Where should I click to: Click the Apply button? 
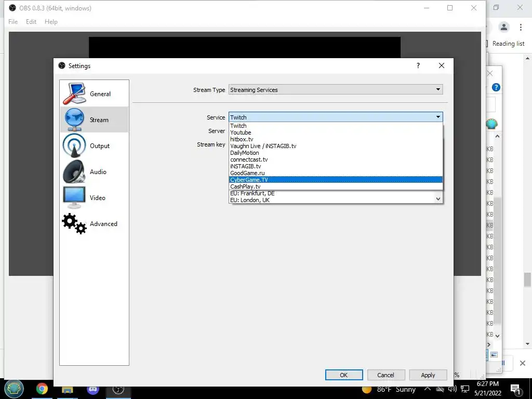click(x=428, y=375)
